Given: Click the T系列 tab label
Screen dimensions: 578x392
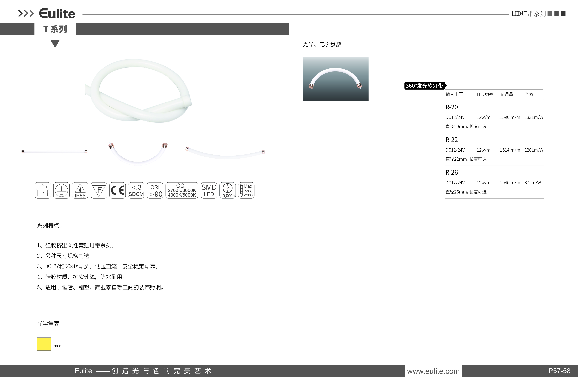Looking at the screenshot, I should point(55,29).
